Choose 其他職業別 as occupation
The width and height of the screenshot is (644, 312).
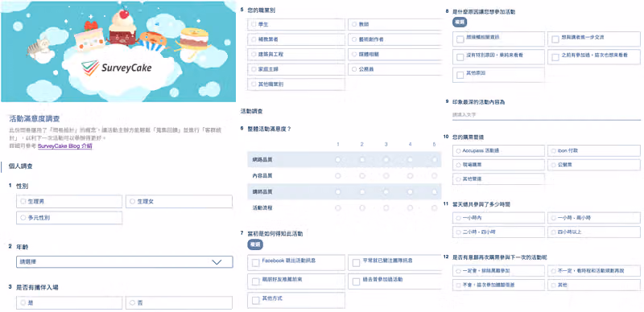coord(296,84)
